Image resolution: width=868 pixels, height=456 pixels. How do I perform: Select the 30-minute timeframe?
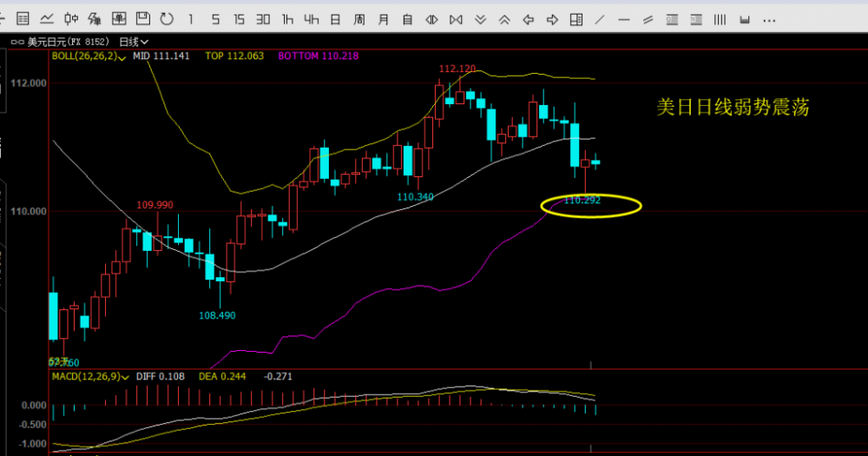[x=263, y=19]
